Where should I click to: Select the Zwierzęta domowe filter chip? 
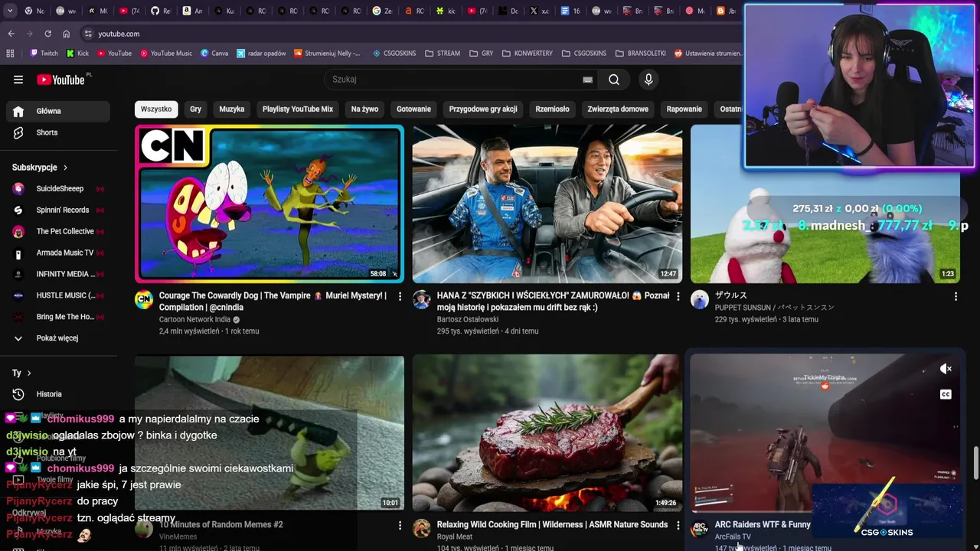618,109
